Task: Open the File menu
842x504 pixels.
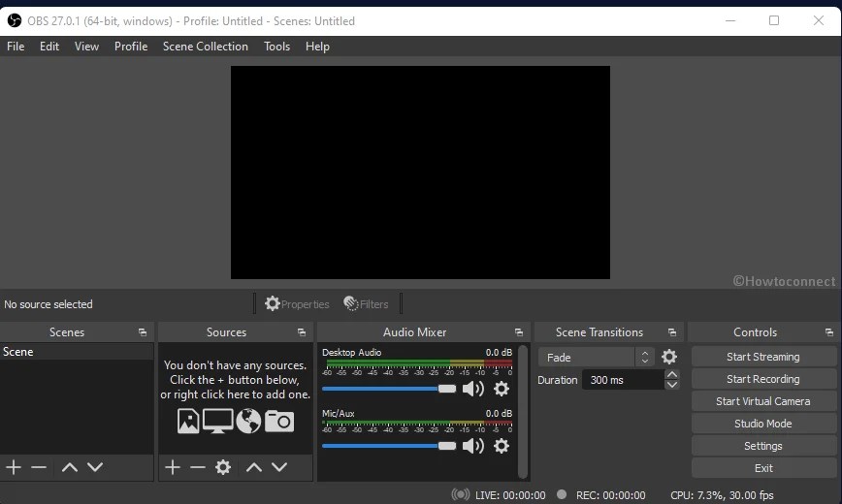Action: (16, 47)
